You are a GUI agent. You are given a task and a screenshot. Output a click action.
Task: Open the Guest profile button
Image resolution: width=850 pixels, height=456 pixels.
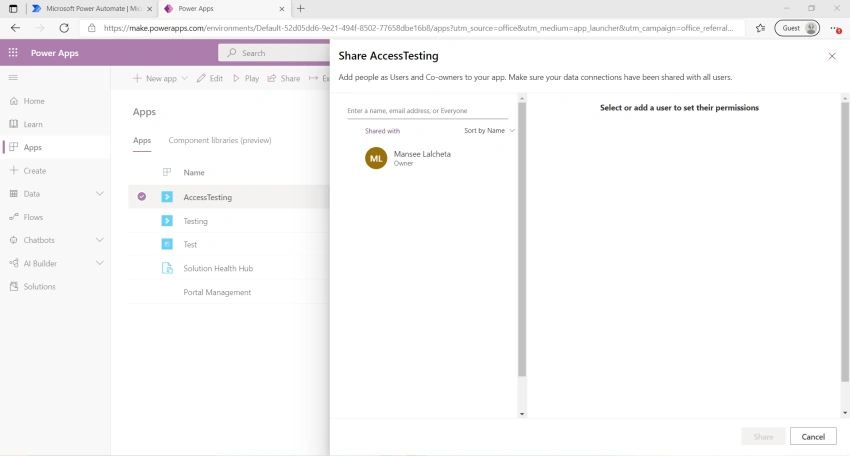click(797, 28)
